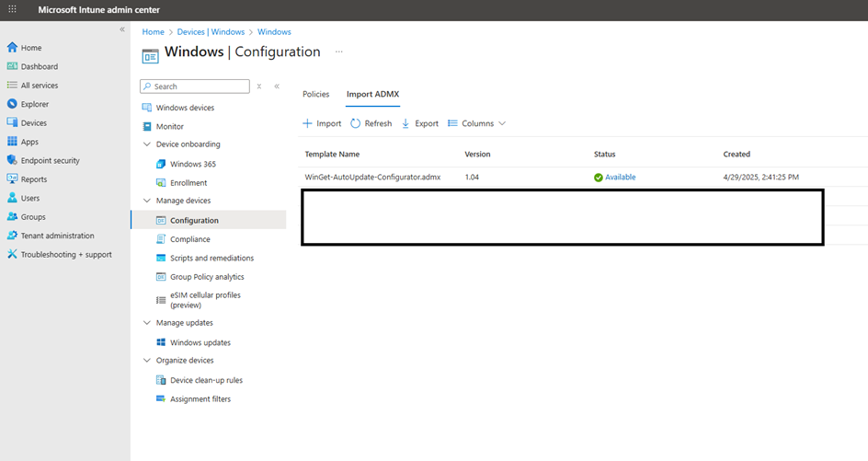Focus the resource menu Search box

pyautogui.click(x=195, y=86)
